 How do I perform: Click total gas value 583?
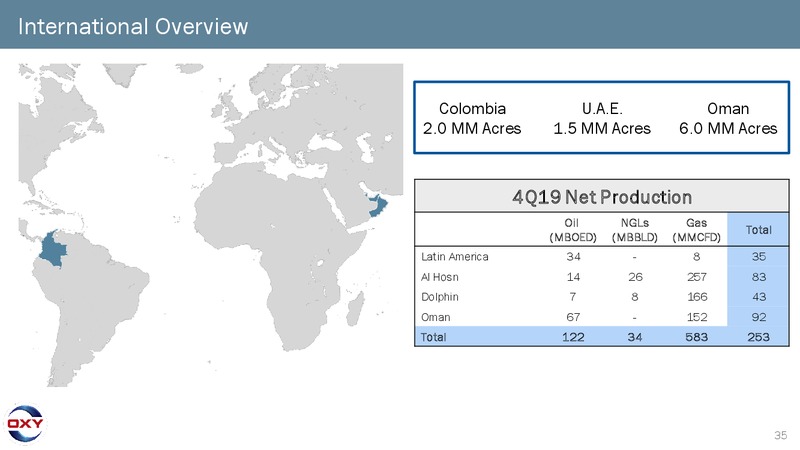point(697,337)
